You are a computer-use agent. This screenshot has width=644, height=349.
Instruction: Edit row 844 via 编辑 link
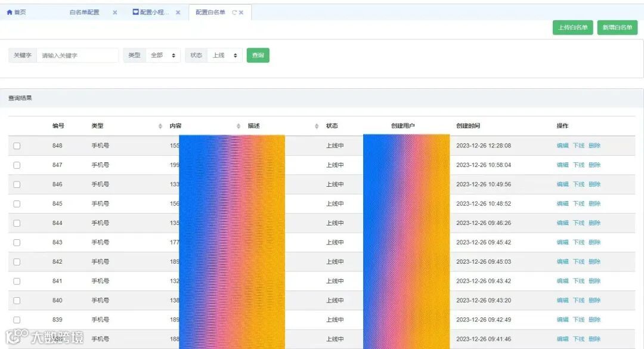point(562,223)
